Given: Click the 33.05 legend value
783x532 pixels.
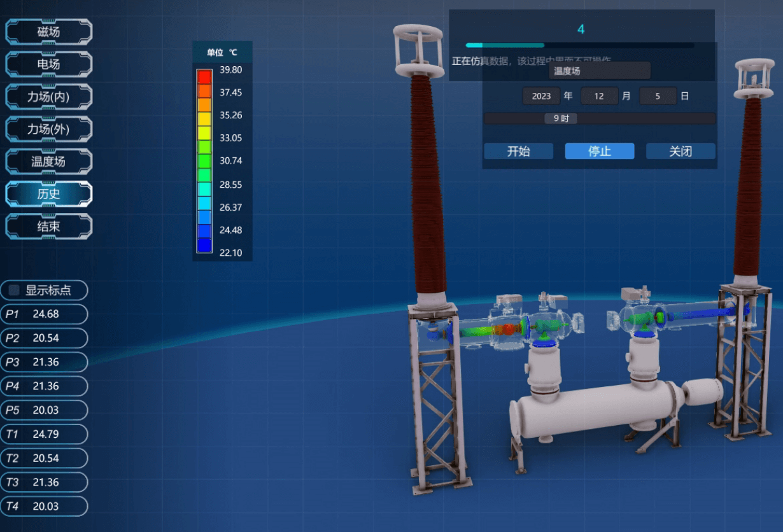Looking at the screenshot, I should point(231,138).
